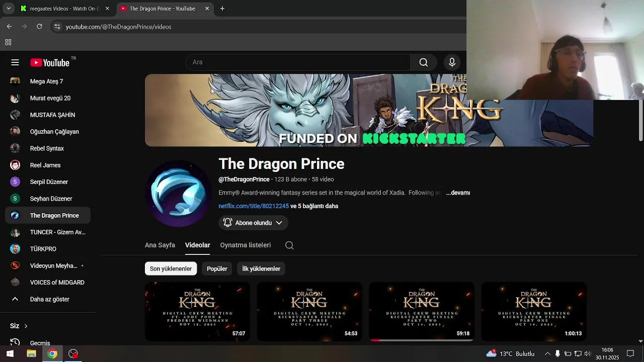Select Son yüklenenler filter chip
644x362 pixels.
[x=171, y=268]
